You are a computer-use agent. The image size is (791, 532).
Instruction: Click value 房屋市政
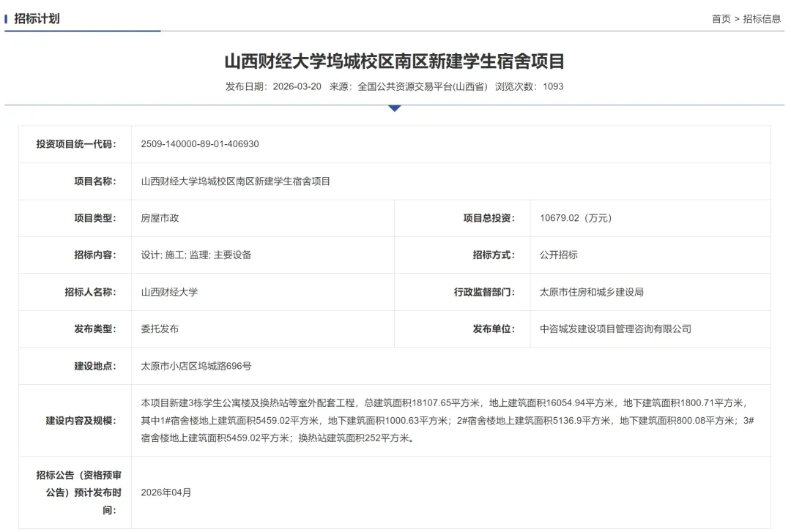[160, 218]
